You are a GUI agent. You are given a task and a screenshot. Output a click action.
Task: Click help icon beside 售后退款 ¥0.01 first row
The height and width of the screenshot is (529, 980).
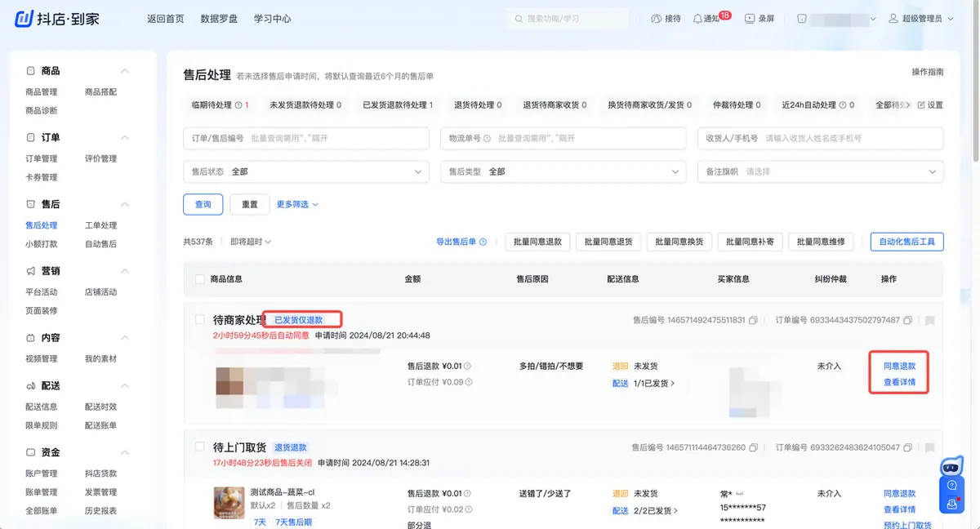(x=467, y=367)
